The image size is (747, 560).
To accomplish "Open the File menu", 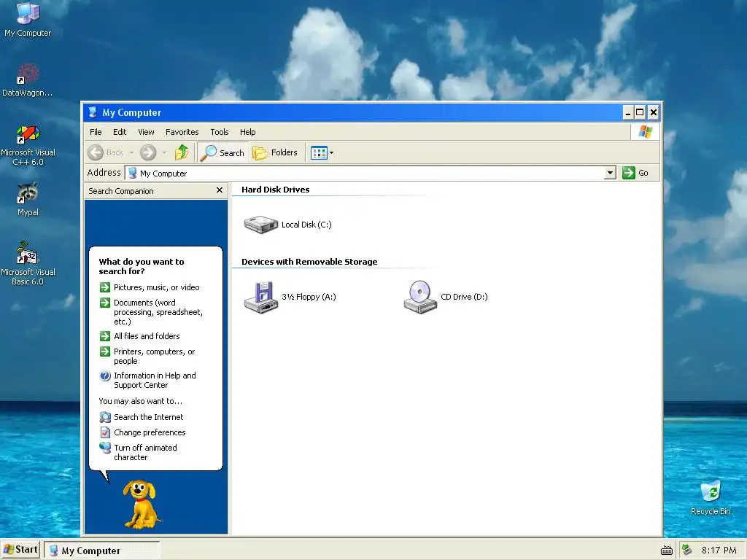I will tap(96, 132).
